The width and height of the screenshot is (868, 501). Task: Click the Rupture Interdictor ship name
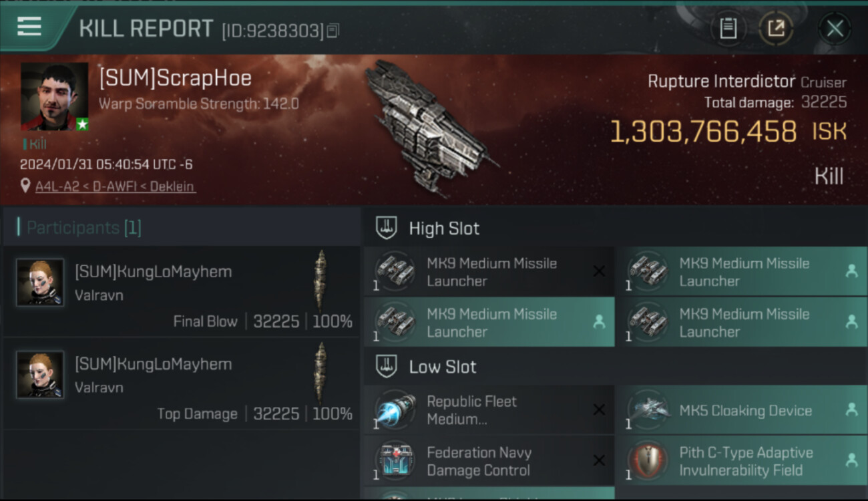[x=721, y=81]
